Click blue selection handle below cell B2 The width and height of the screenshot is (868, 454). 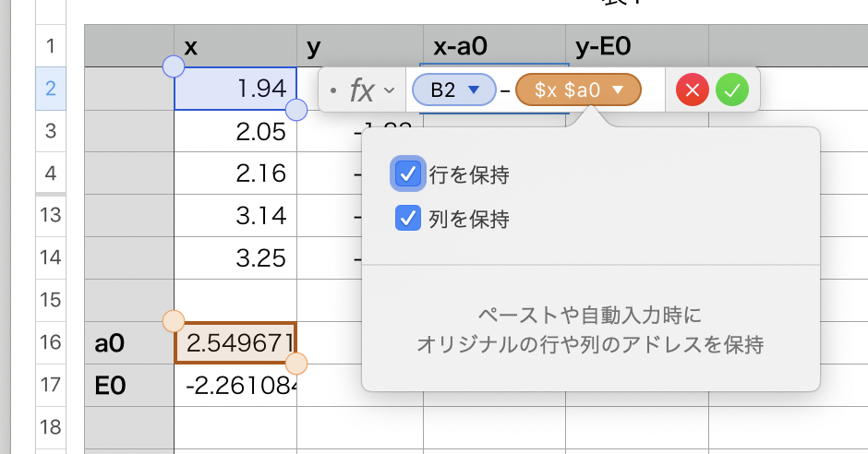296,111
